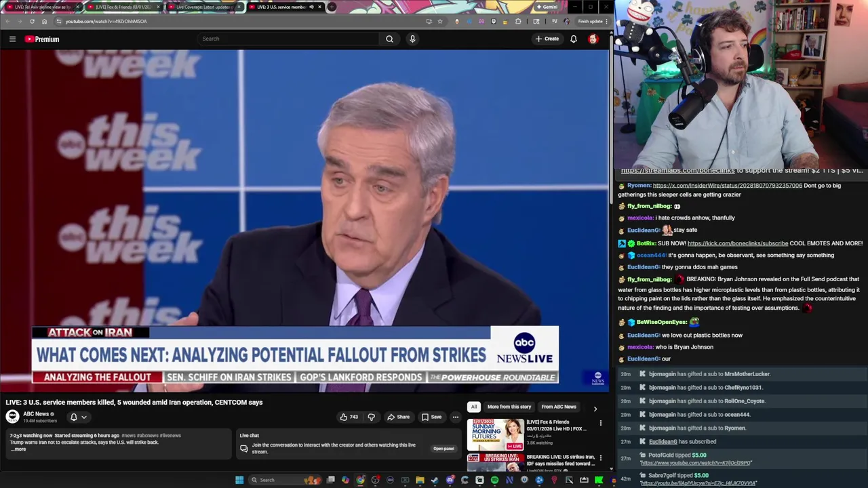Screen dimensions: 868x488
Task: Click video title '3 U.S. service members killed'
Action: [x=134, y=403]
